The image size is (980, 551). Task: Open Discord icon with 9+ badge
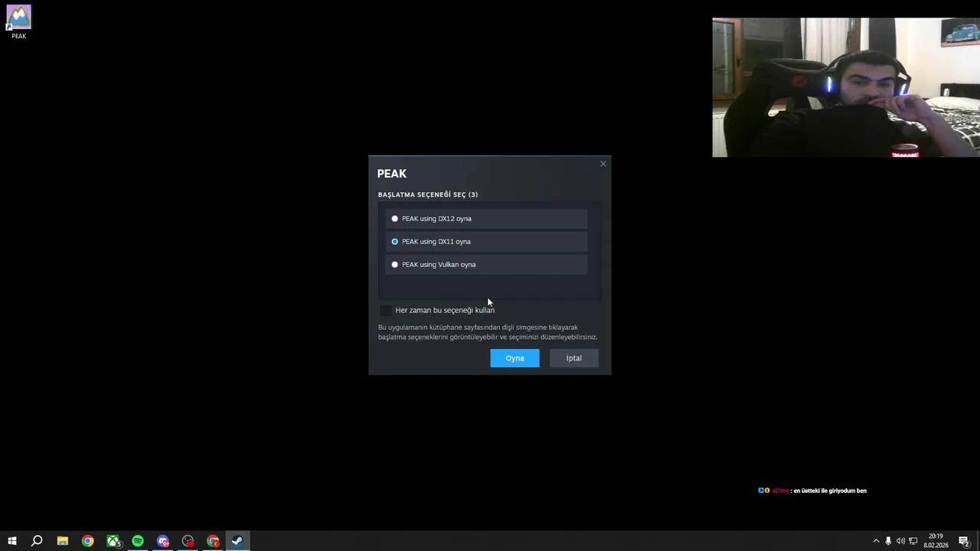(163, 541)
